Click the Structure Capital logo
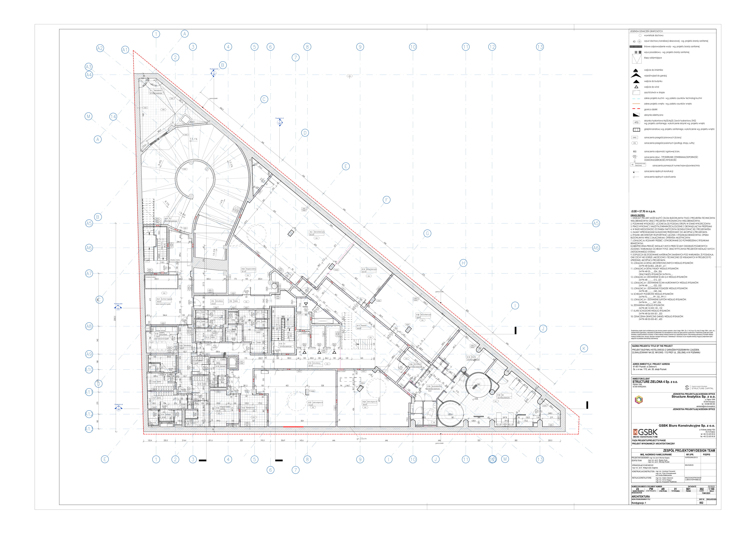The image size is (756, 534). pyautogui.click(x=699, y=387)
